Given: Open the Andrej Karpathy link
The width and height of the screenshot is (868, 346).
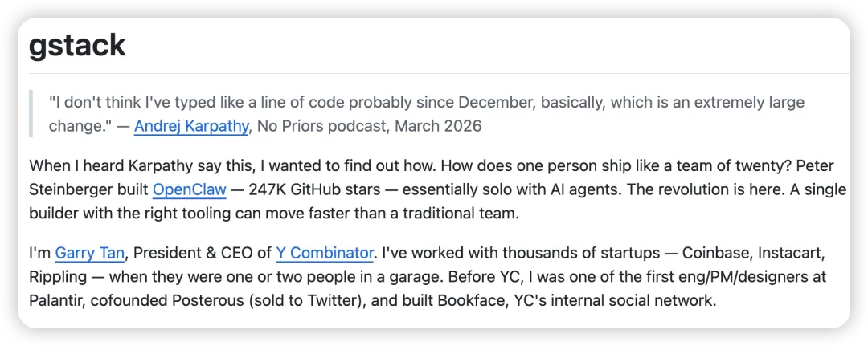Looking at the screenshot, I should [191, 126].
